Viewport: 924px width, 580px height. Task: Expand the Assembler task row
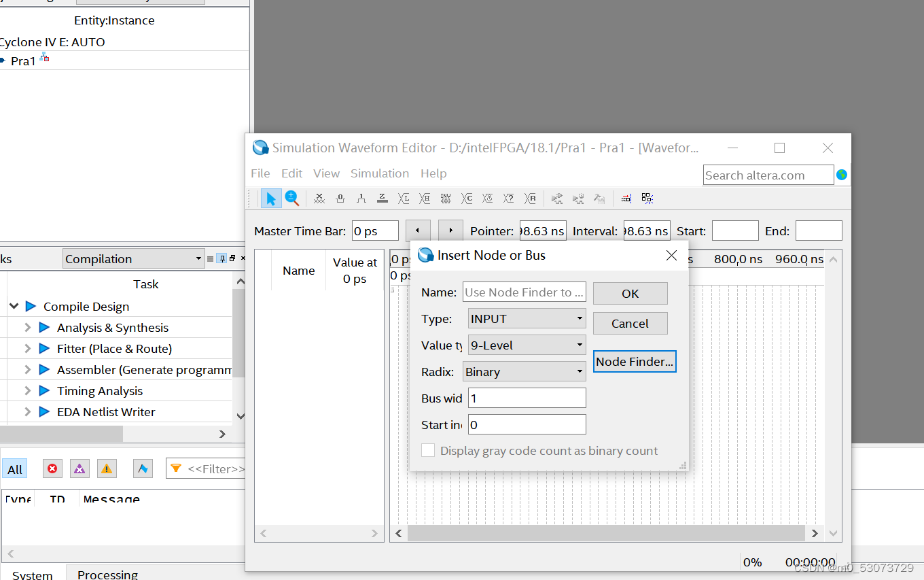point(27,369)
